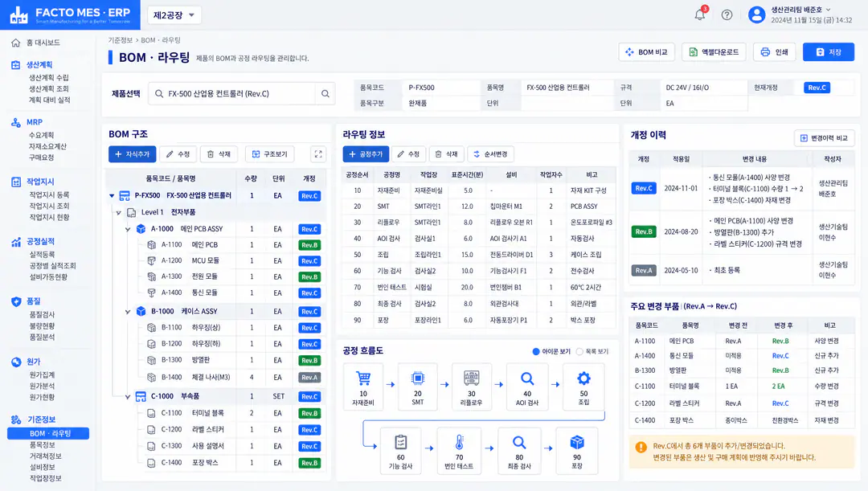Click the product search input field
Viewport: 868px width, 491px height.
pos(232,93)
